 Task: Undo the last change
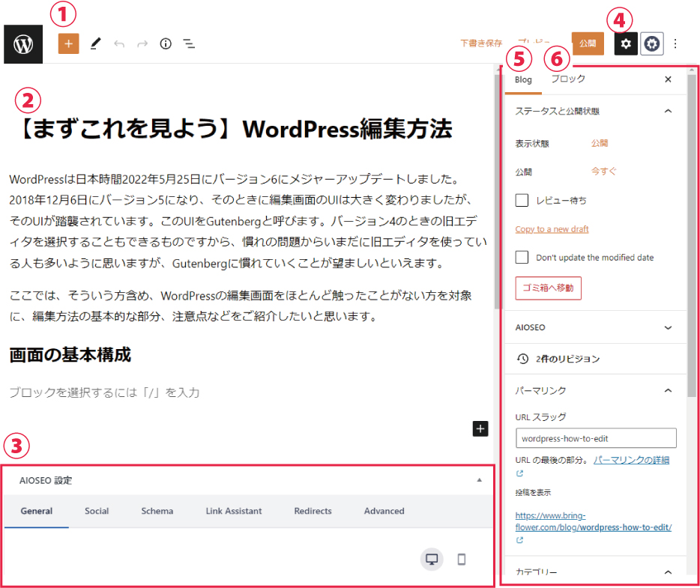click(118, 43)
